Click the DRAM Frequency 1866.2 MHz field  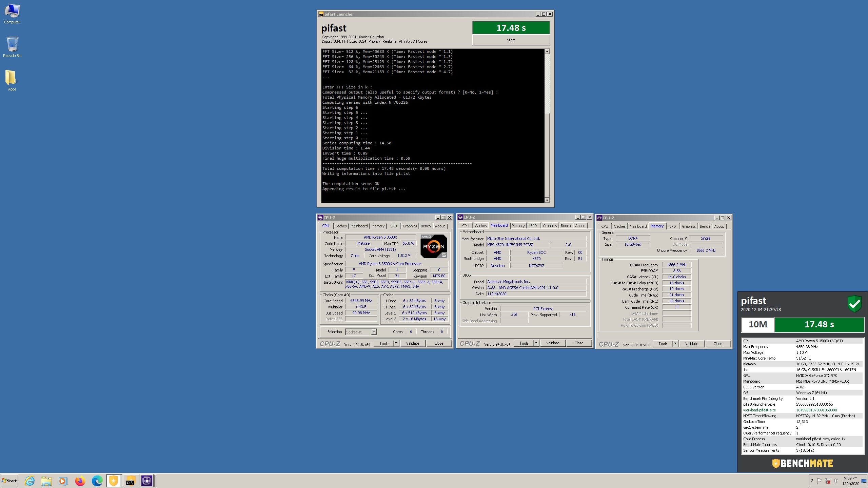pyautogui.click(x=677, y=265)
